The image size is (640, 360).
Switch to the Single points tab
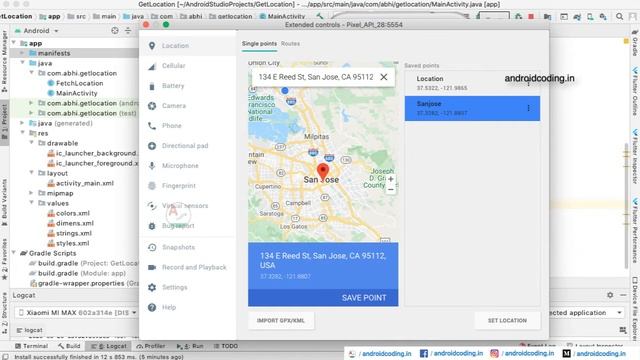pos(259,44)
